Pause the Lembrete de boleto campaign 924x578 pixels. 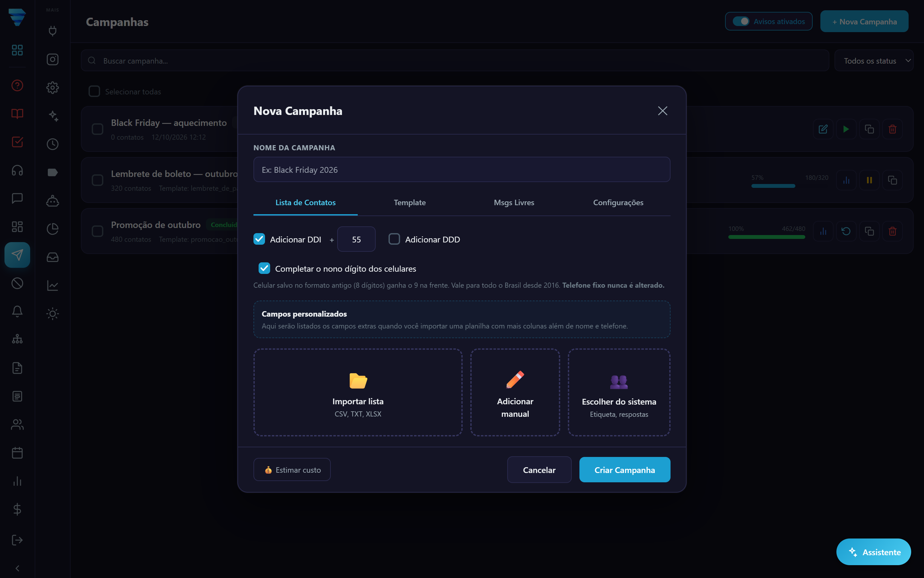(869, 180)
